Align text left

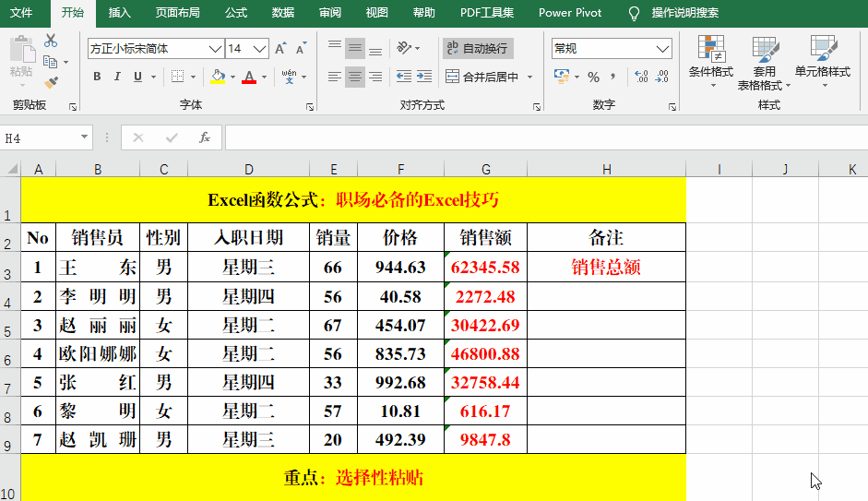click(334, 77)
